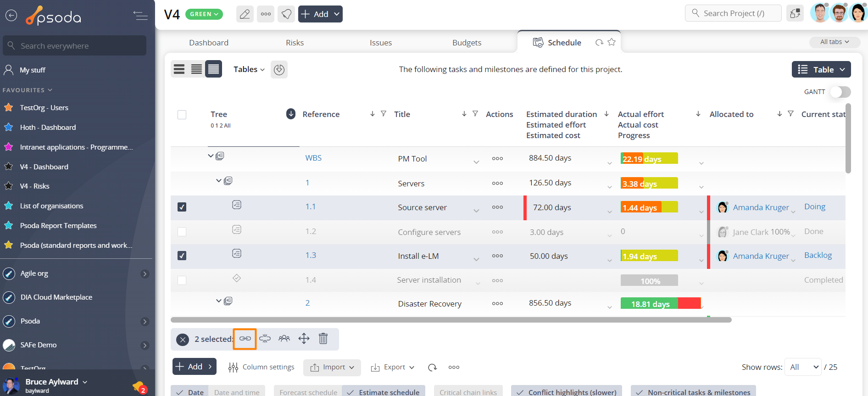This screenshot has width=868, height=396.
Task: Open the Tables dropdown
Action: (249, 69)
